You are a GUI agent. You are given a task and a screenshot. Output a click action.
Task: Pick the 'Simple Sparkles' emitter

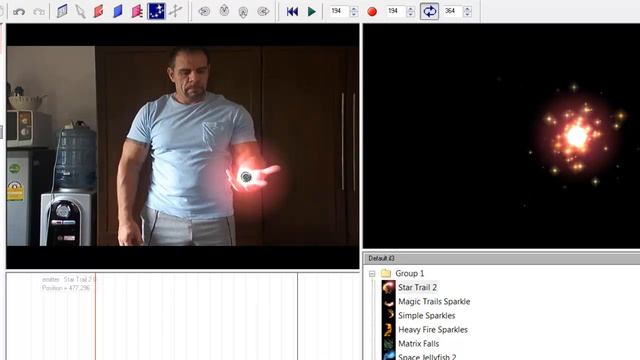(x=427, y=316)
